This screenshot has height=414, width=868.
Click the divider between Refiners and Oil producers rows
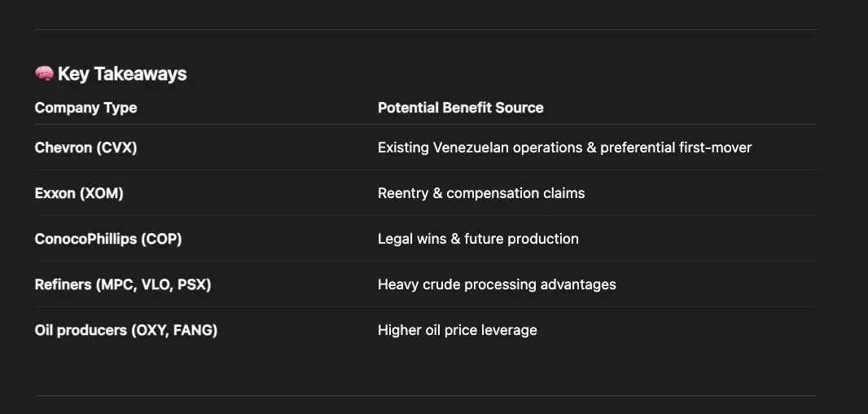coord(425,307)
